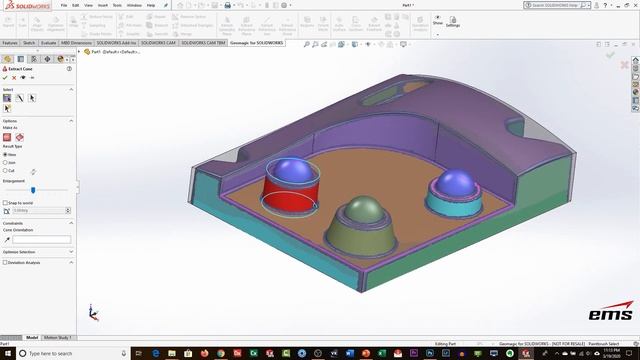This screenshot has width=640, height=360.
Task: Select the first selection tool in Select section
Action: (7, 98)
